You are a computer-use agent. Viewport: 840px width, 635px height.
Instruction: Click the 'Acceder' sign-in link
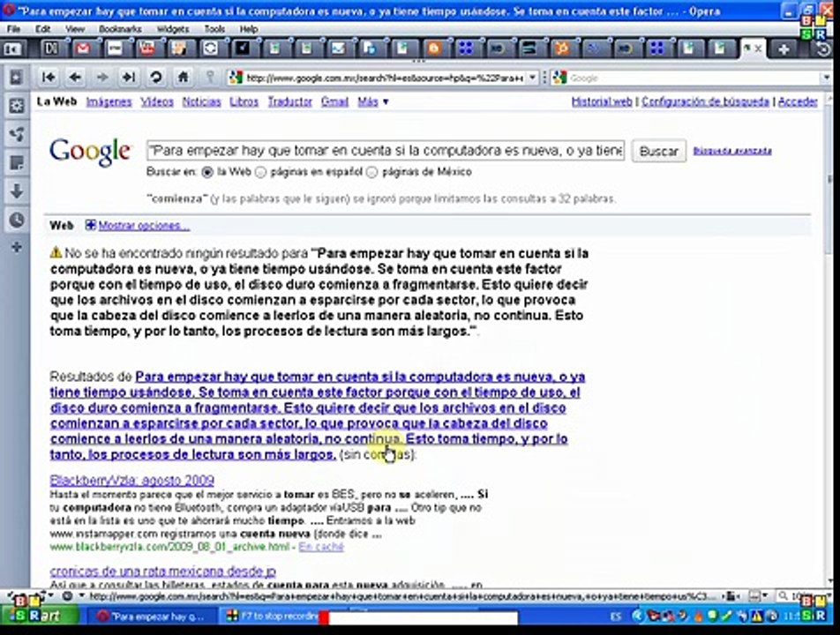tap(798, 101)
